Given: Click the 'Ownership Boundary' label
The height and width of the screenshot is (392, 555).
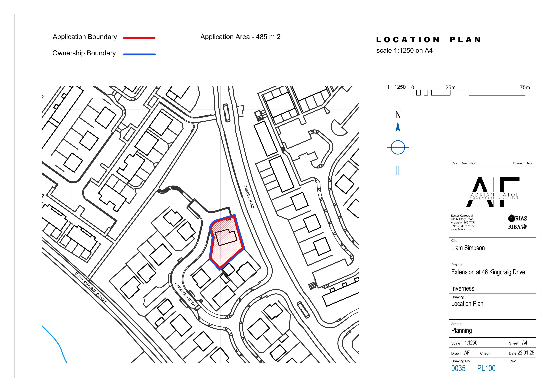Looking at the screenshot, I should 84,53.
